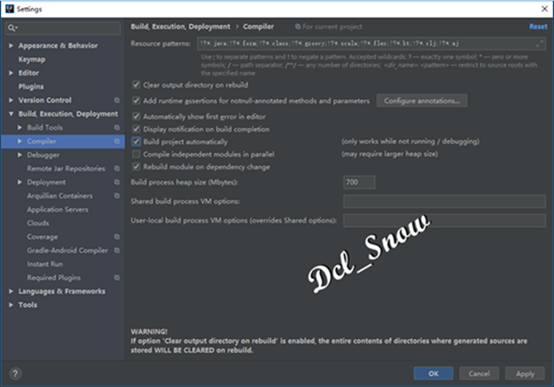Click the Cancel button
The image size is (554, 387).
click(479, 374)
